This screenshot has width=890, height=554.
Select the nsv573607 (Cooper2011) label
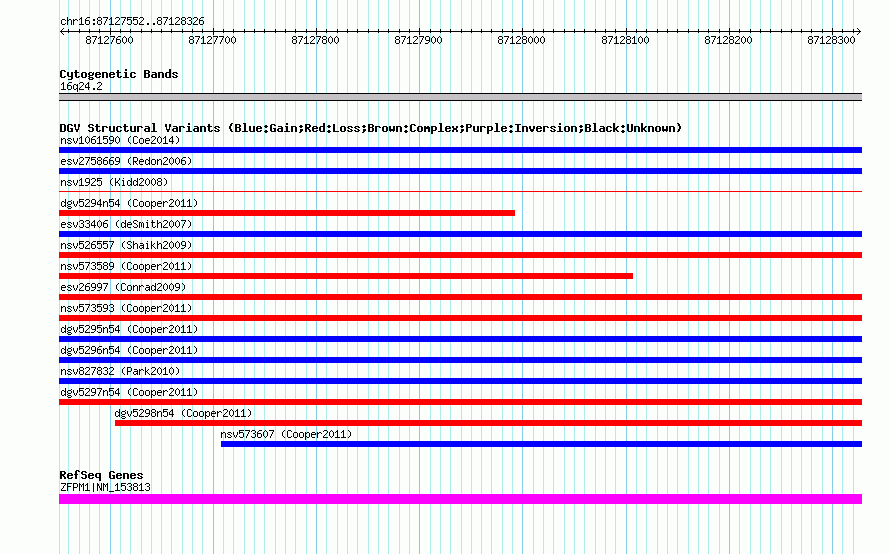click(x=286, y=434)
